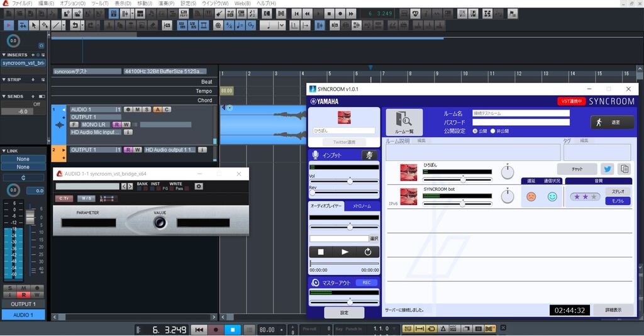Open the first None link dropdown

tap(23, 159)
